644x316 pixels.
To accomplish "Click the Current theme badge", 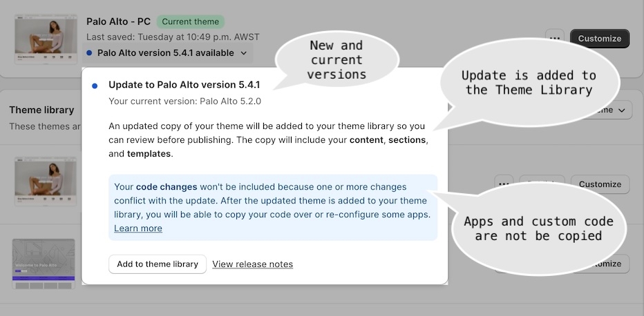I will coord(191,21).
